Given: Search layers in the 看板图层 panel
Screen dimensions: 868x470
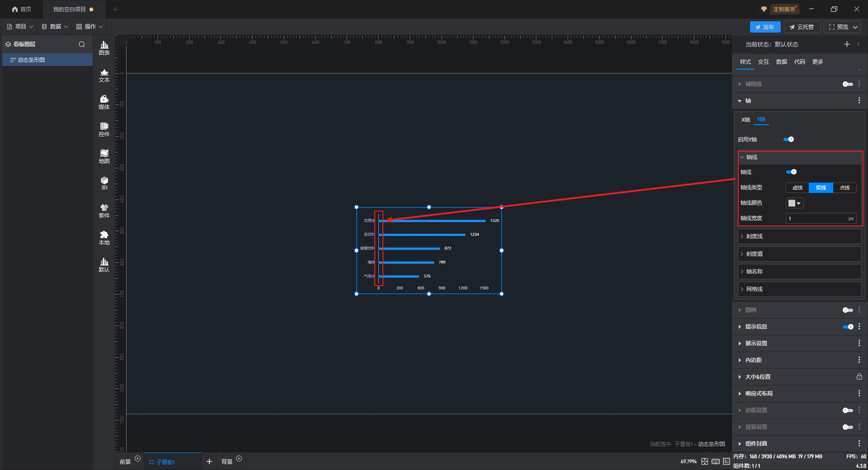Looking at the screenshot, I should coord(82,44).
